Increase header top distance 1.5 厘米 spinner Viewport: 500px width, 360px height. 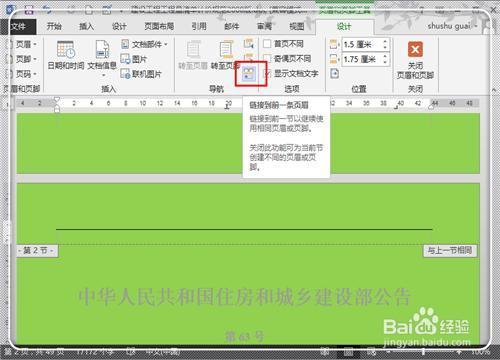(x=385, y=42)
